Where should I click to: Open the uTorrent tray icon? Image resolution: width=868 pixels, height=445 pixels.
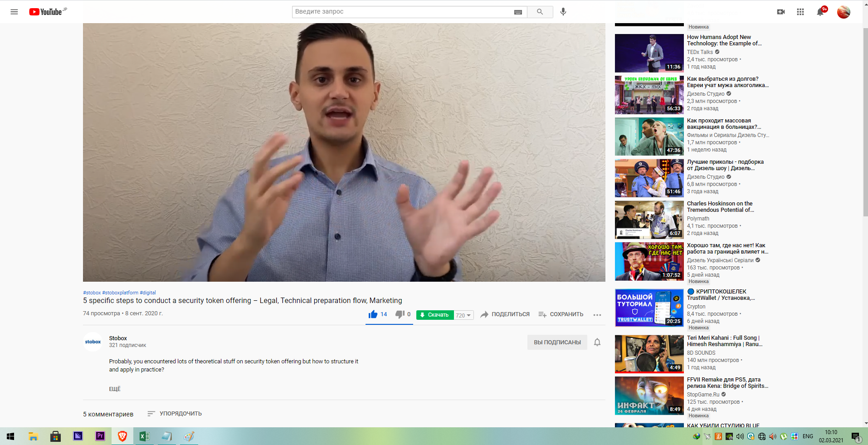[783, 436]
